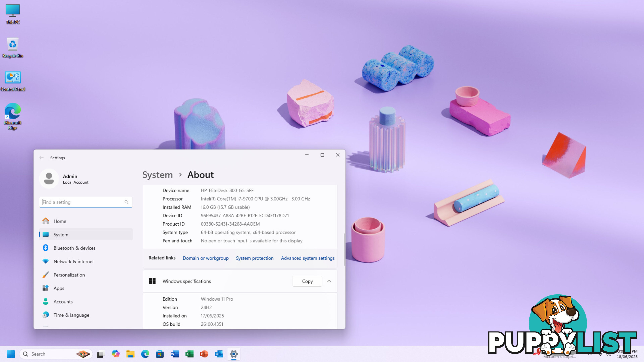
Task: Click the taskbar Search box
Action: point(56,354)
